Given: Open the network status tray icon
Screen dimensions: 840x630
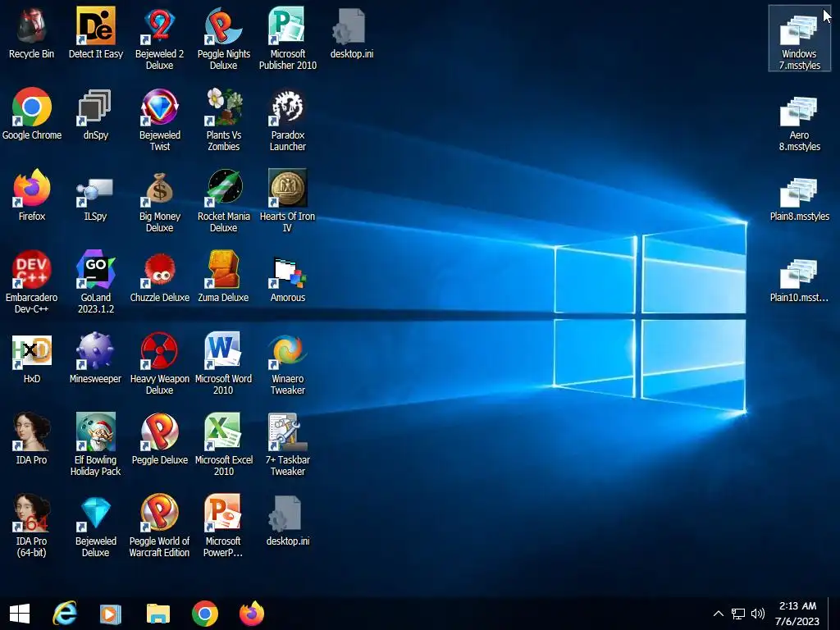Looking at the screenshot, I should tap(738, 614).
